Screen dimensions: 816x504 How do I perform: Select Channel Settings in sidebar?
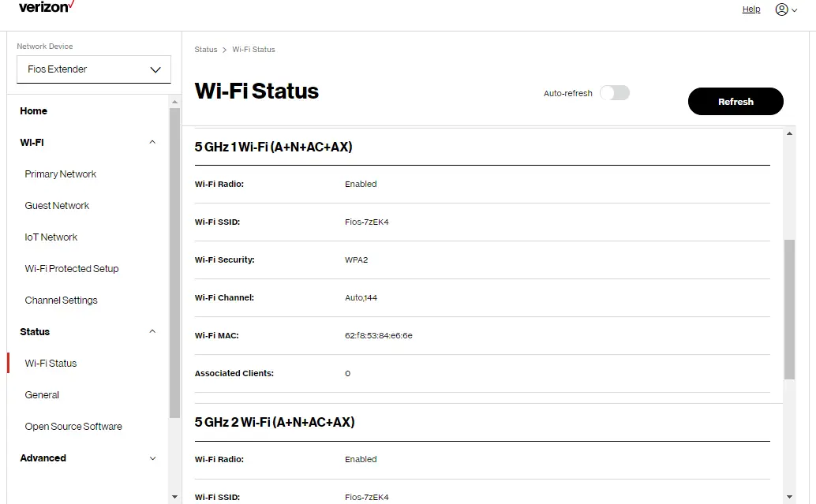(x=61, y=300)
